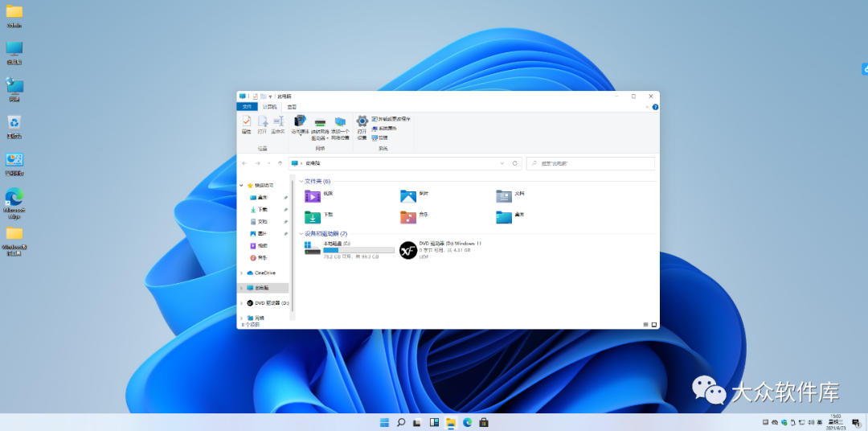Click the Map network drive ribbon icon
Viewport: 868px width, 431px height.
[x=320, y=127]
